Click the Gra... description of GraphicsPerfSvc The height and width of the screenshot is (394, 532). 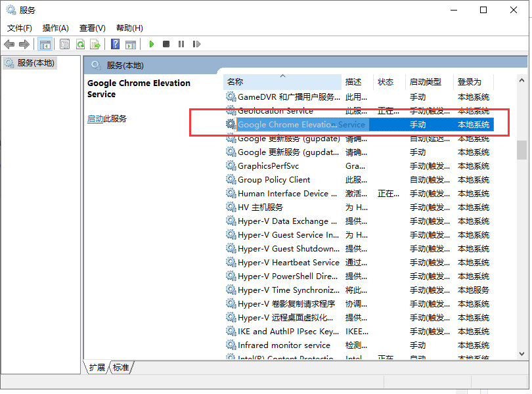355,166
